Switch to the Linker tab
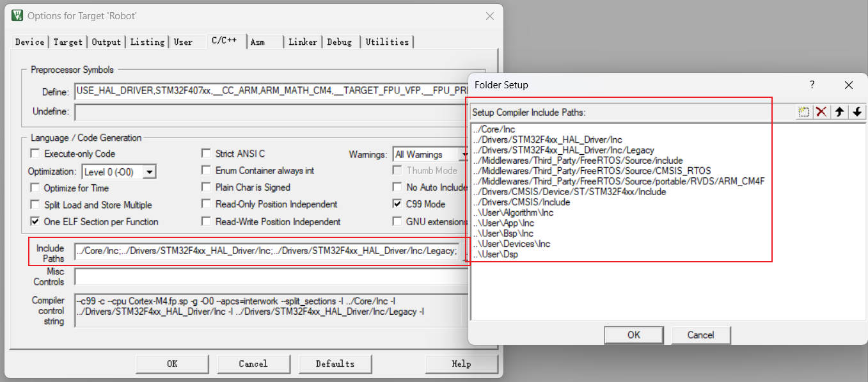Image resolution: width=868 pixels, height=382 pixels. (303, 42)
